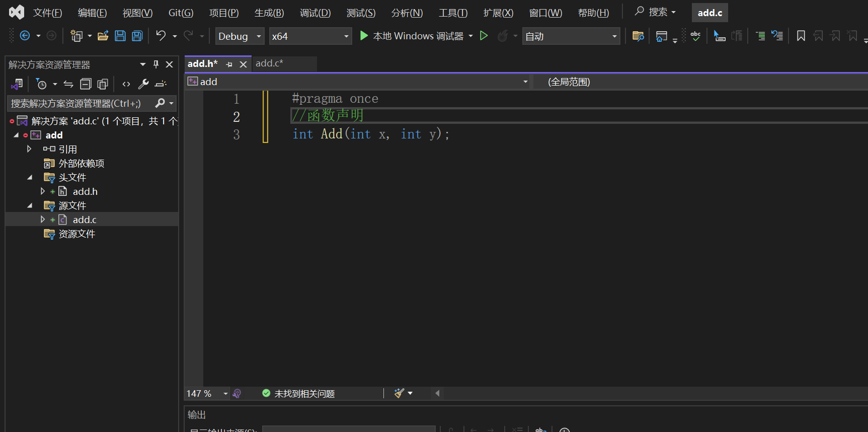
Task: Click the left arrow of the horizontal scrollbar
Action: 438,393
